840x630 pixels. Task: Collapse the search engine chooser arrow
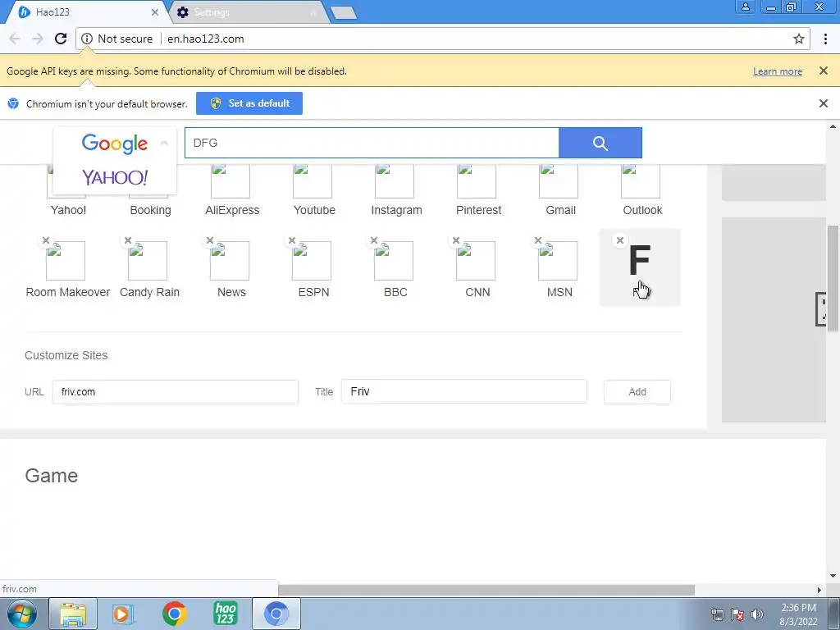[x=164, y=143]
